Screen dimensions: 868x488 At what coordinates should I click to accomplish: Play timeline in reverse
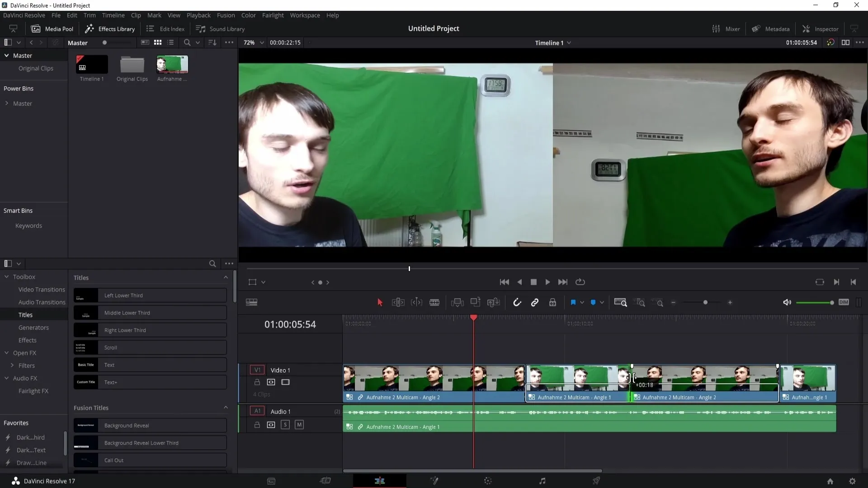click(x=519, y=282)
